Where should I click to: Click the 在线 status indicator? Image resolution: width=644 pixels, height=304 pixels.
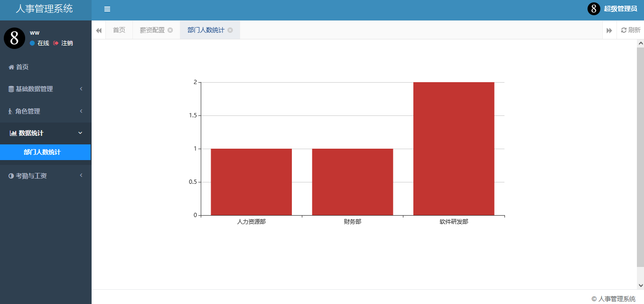(40, 43)
